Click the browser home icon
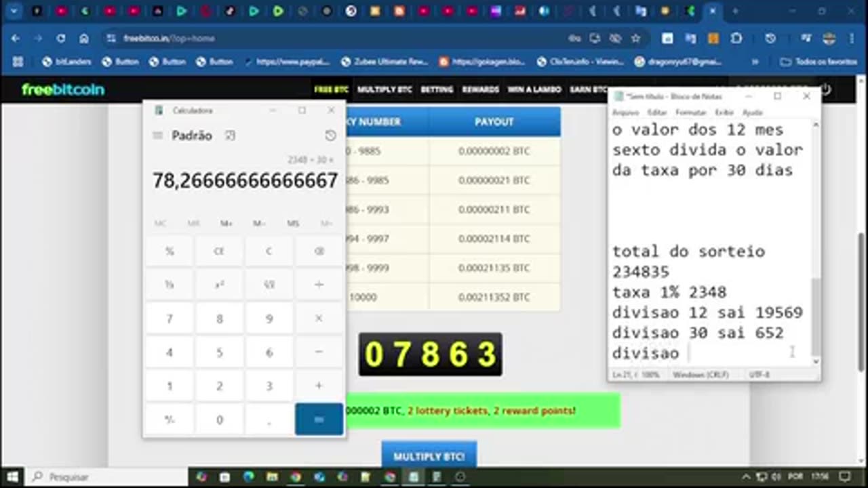 [84, 39]
